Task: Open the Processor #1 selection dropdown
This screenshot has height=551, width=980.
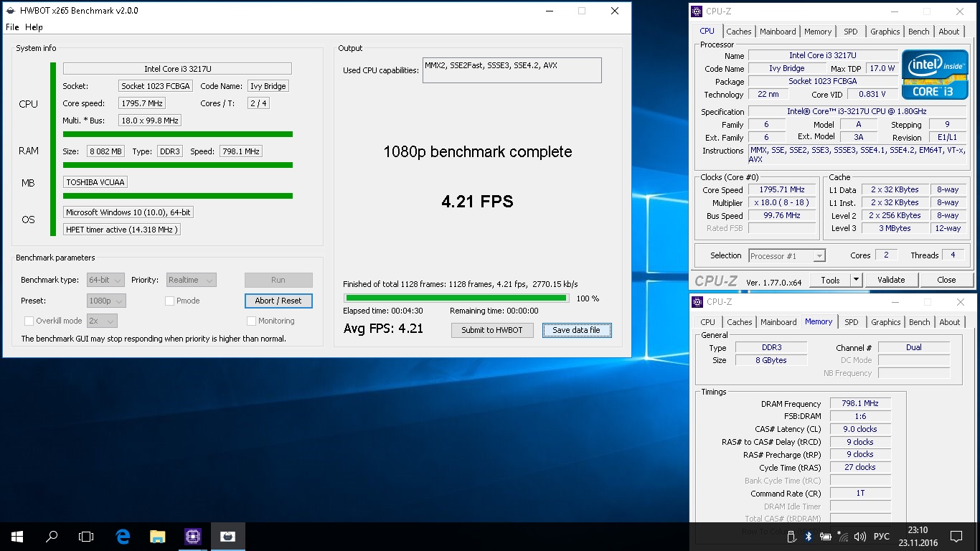Action: (787, 255)
